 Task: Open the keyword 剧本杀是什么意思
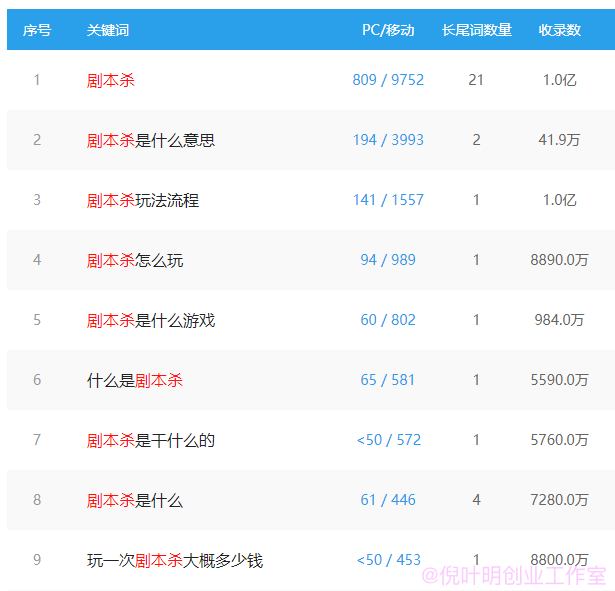[151, 140]
